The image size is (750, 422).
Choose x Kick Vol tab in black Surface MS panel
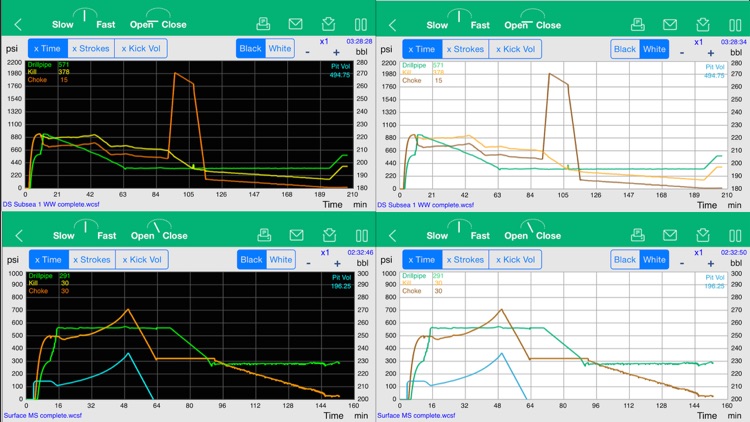click(x=142, y=259)
